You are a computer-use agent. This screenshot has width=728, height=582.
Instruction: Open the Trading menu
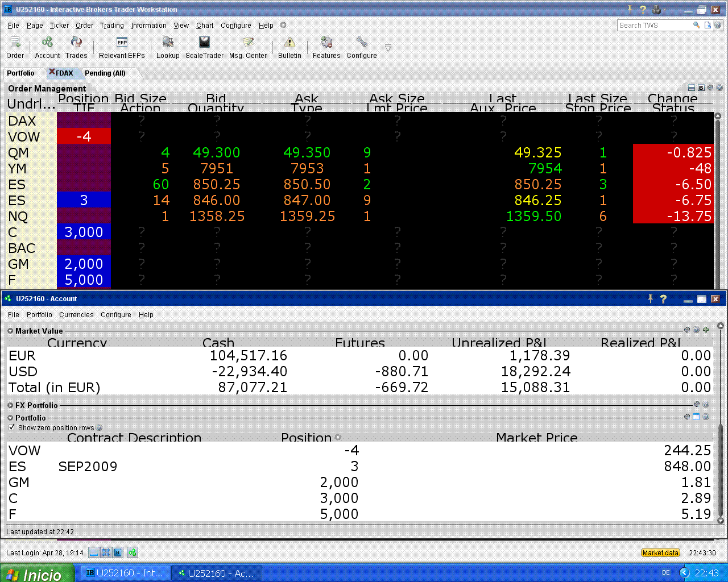(x=111, y=26)
